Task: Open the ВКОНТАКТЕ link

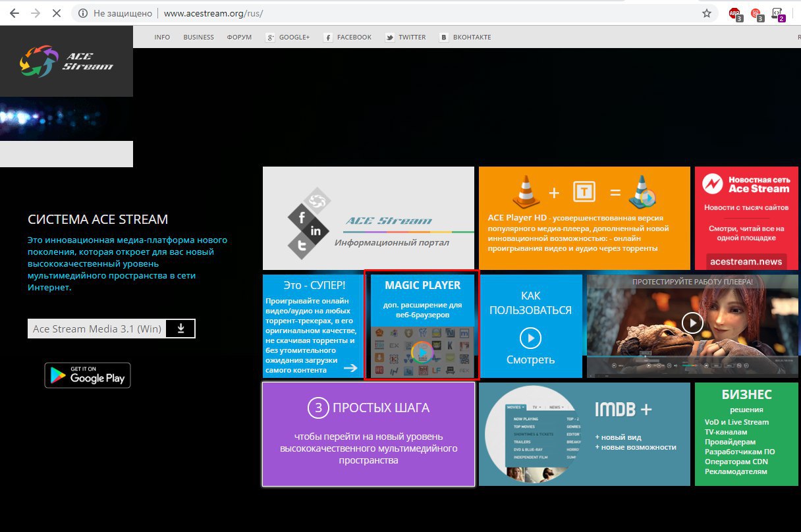Action: (472, 38)
